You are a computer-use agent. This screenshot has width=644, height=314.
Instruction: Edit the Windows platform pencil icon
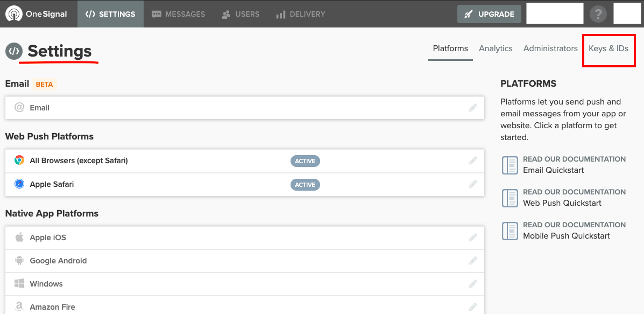pyautogui.click(x=473, y=284)
